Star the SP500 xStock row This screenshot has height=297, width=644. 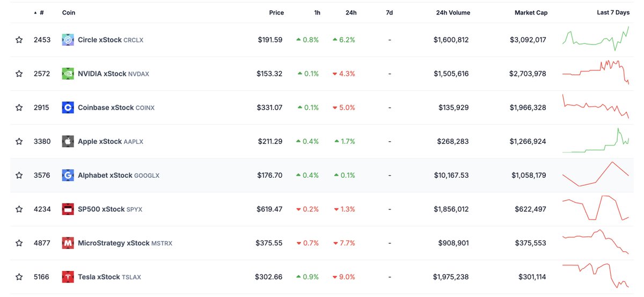(x=19, y=209)
